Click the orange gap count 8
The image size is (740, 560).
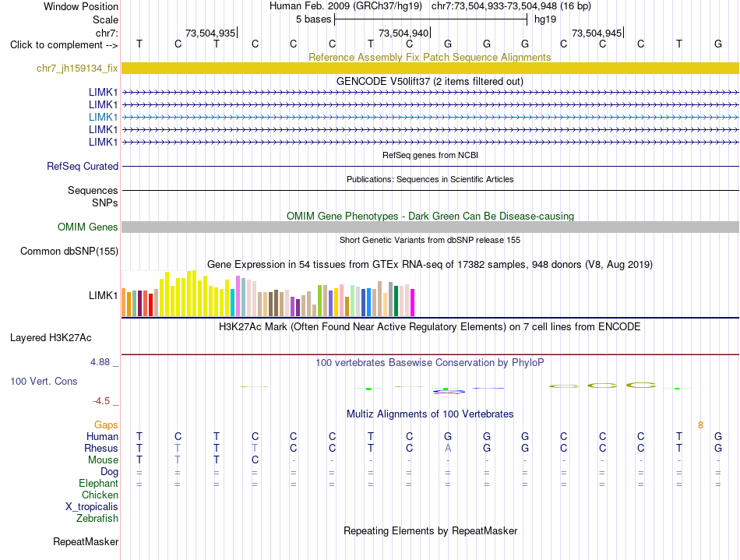(x=700, y=425)
